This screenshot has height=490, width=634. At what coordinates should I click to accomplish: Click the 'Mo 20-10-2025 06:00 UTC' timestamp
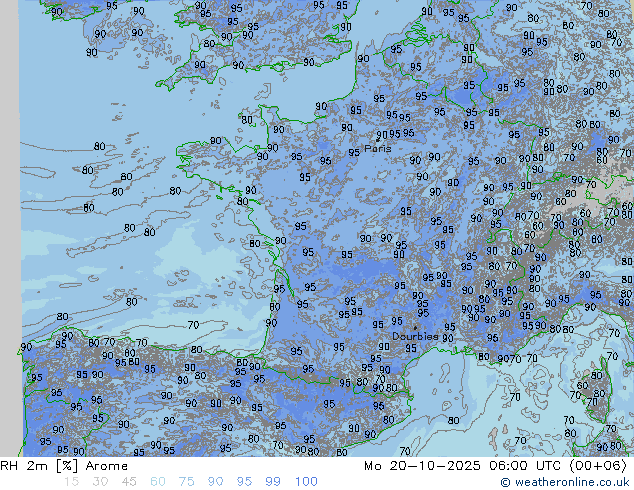462,466
